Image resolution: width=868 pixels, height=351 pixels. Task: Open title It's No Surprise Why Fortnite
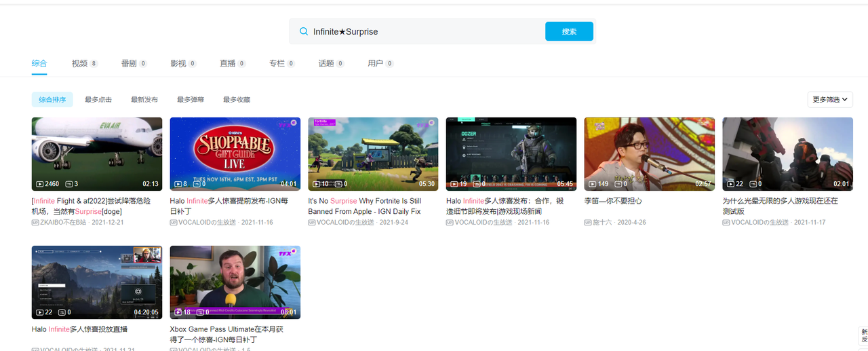point(365,206)
